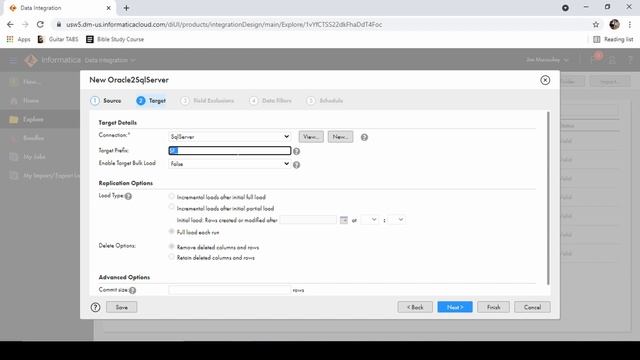Open Bible Study Course bookmark
The height and width of the screenshot is (360, 640).
point(115,39)
